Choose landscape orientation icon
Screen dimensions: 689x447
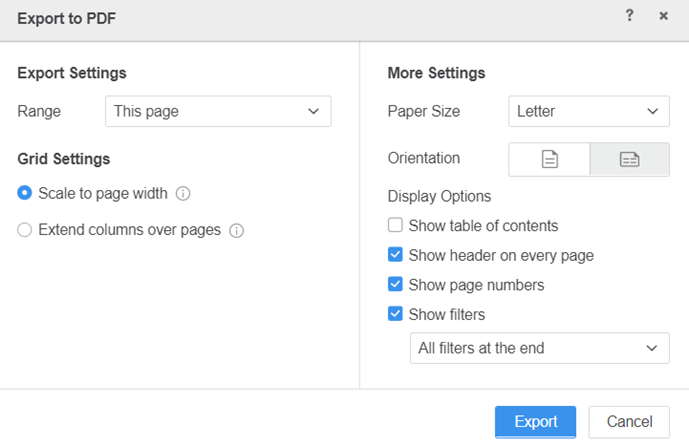[x=629, y=159]
